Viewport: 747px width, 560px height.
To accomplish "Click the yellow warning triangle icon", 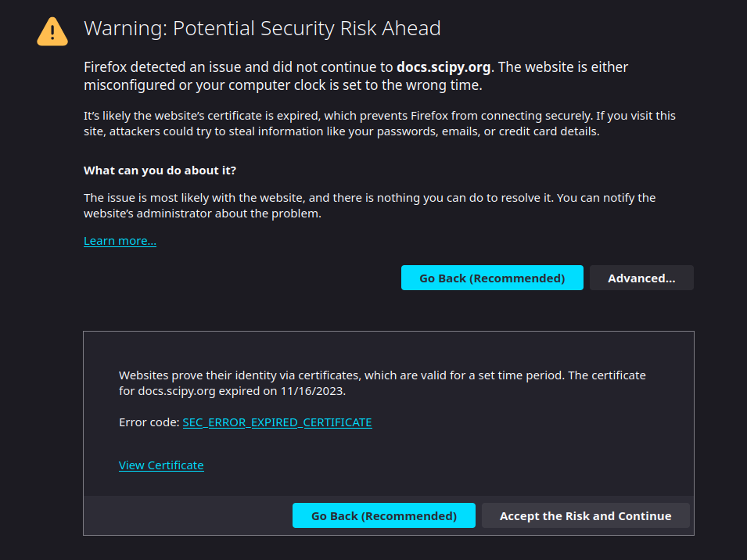I will [x=52, y=31].
